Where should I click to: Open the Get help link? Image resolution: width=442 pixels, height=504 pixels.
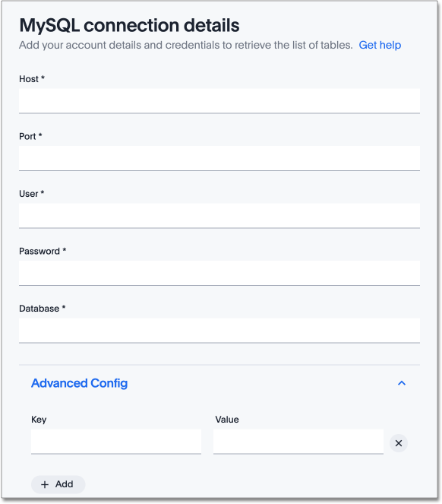coord(380,45)
